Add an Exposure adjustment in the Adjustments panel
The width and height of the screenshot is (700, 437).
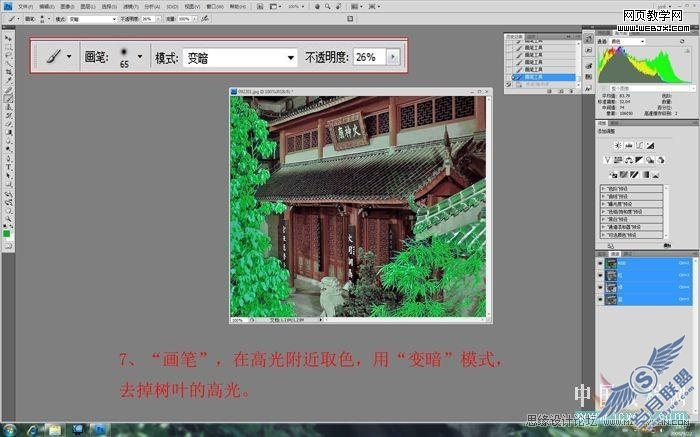click(x=650, y=146)
